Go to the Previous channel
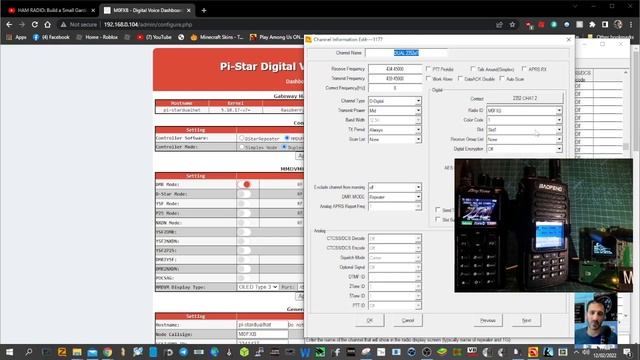 [488, 320]
